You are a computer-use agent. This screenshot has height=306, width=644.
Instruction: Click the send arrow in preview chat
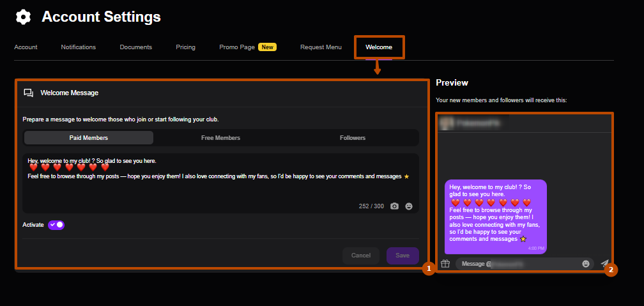click(604, 263)
